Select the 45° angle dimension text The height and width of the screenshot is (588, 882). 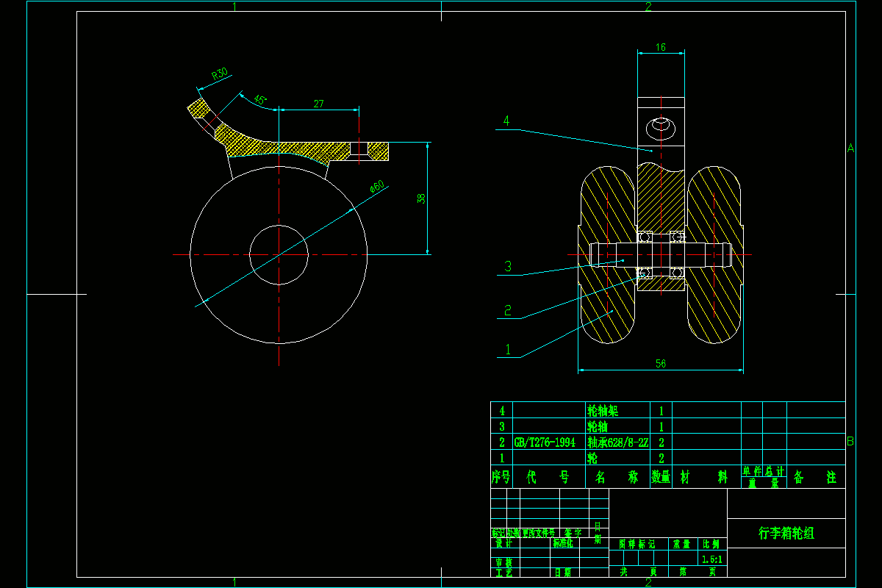tap(259, 99)
